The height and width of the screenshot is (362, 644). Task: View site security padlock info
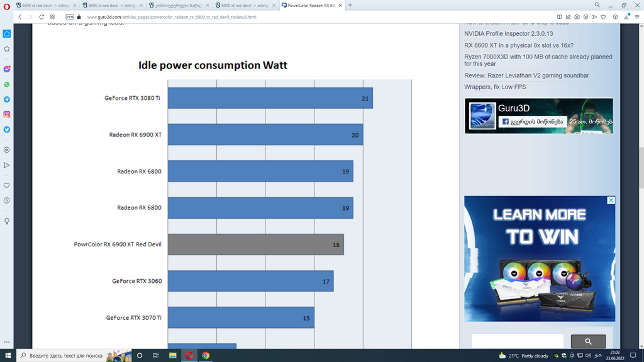79,17
